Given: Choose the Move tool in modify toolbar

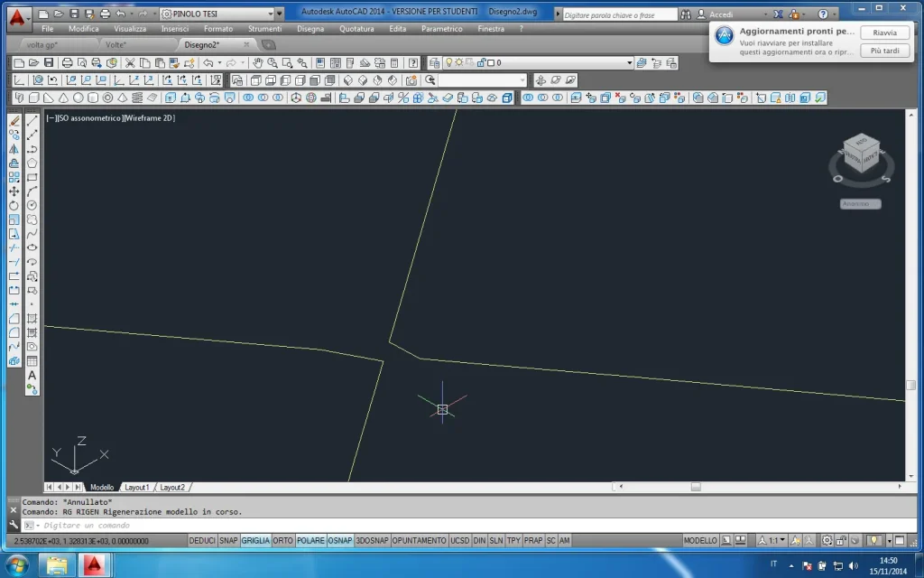Looking at the screenshot, I should (x=14, y=191).
